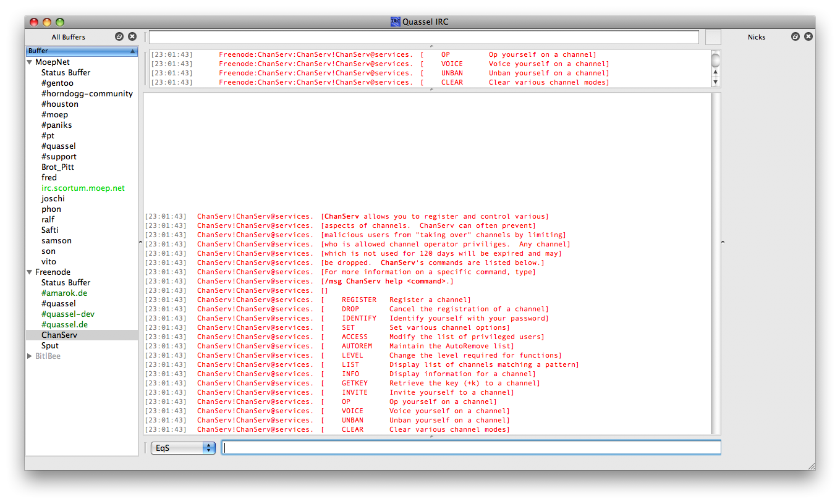Open the fred query buffer
840x504 pixels.
(x=49, y=178)
